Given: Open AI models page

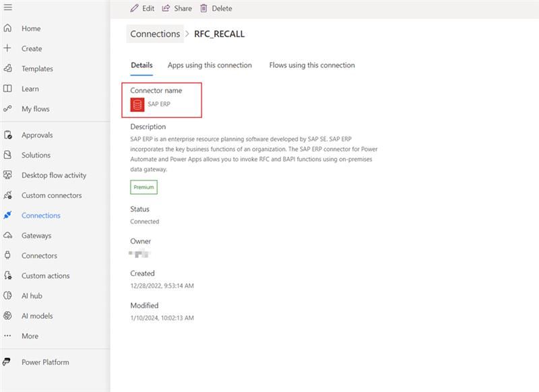Looking at the screenshot, I should point(37,316).
